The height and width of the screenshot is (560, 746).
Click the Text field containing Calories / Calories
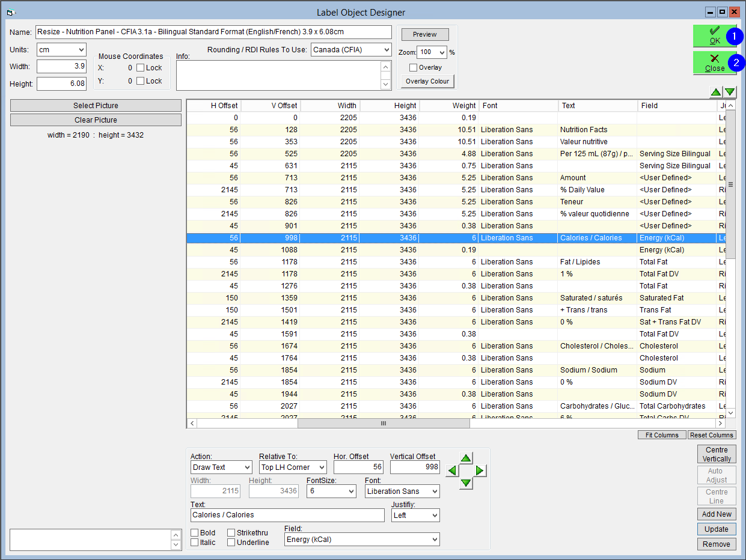287,516
